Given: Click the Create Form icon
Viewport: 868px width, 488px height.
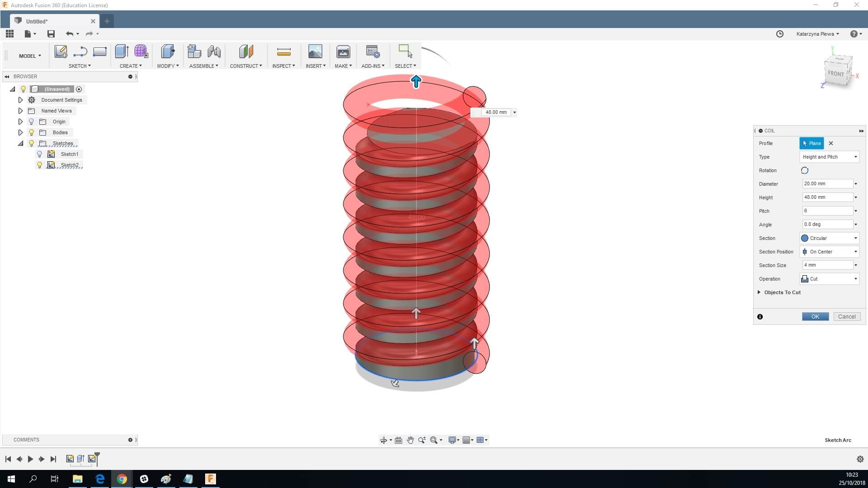Looking at the screenshot, I should pyautogui.click(x=141, y=52).
